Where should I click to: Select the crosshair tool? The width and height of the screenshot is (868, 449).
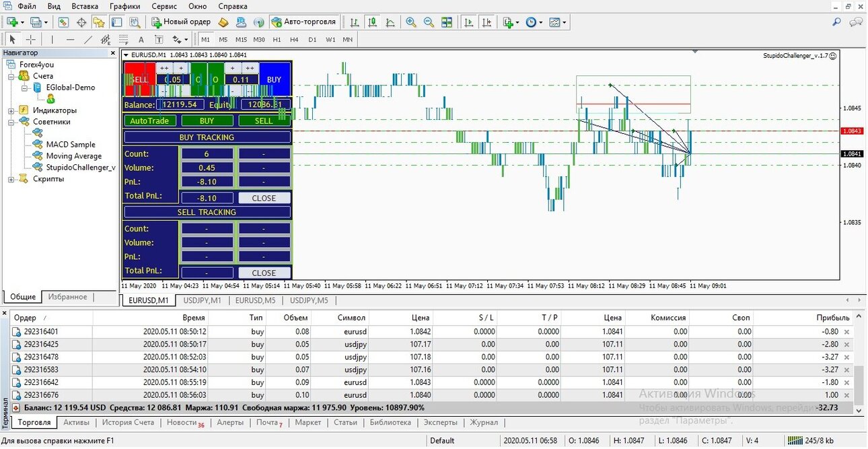click(x=30, y=40)
